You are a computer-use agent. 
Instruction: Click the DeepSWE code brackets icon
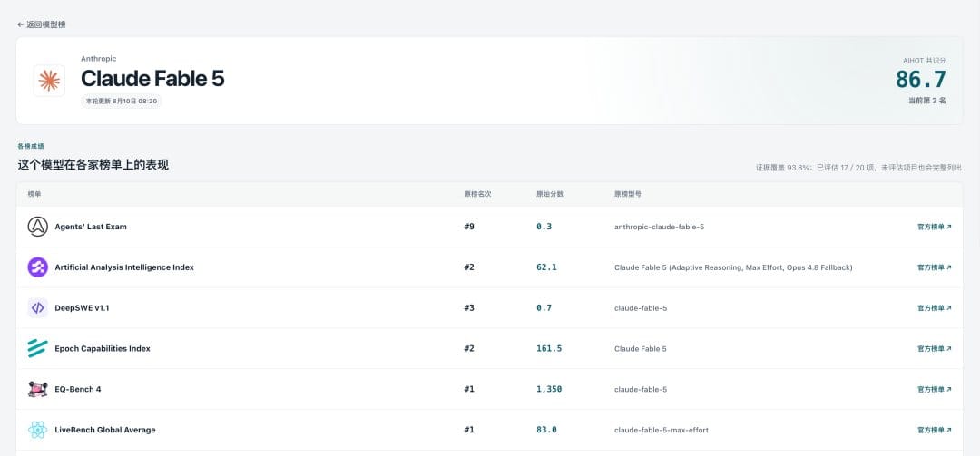(x=37, y=308)
